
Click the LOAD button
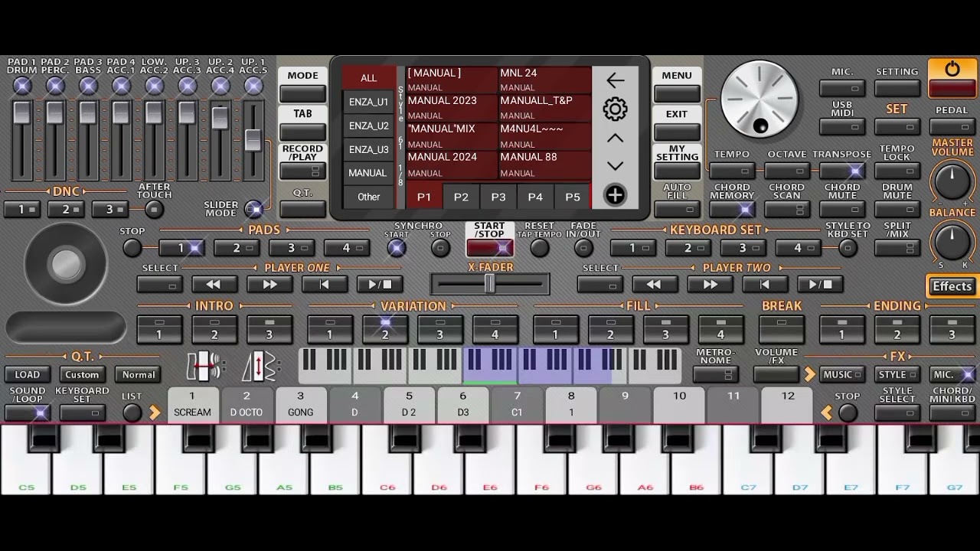tap(27, 374)
